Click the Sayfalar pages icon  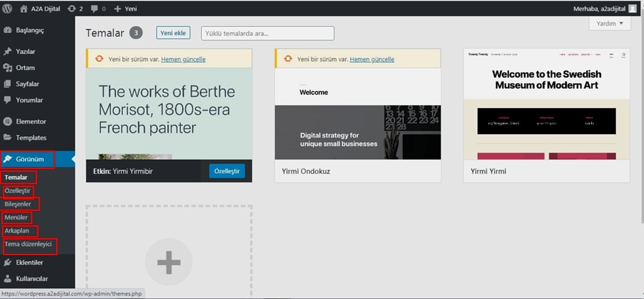click(8, 84)
